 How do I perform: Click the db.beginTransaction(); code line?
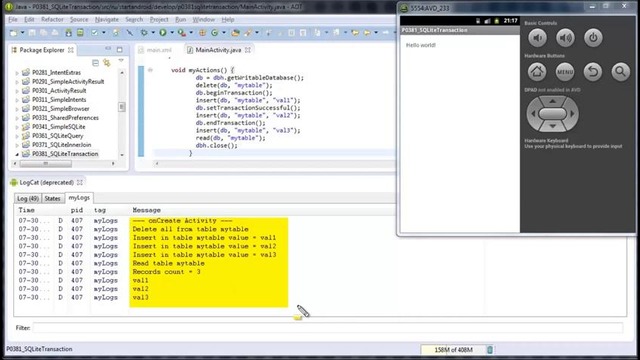(x=234, y=93)
